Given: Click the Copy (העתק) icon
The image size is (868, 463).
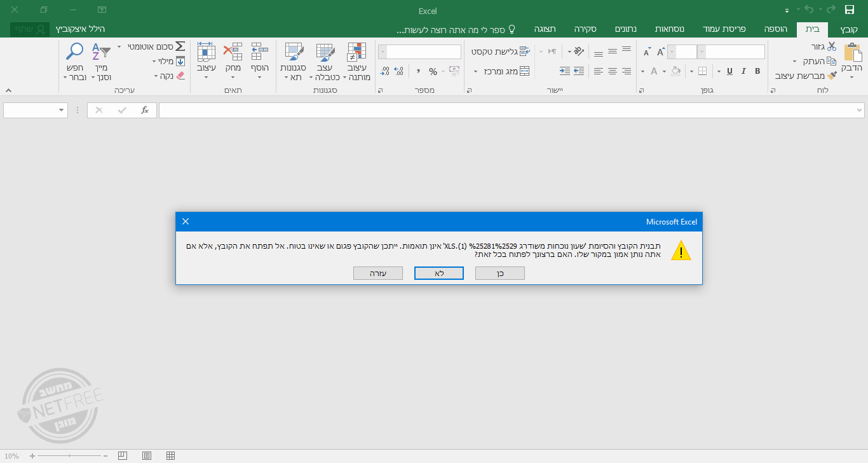Looking at the screenshot, I should point(832,61).
